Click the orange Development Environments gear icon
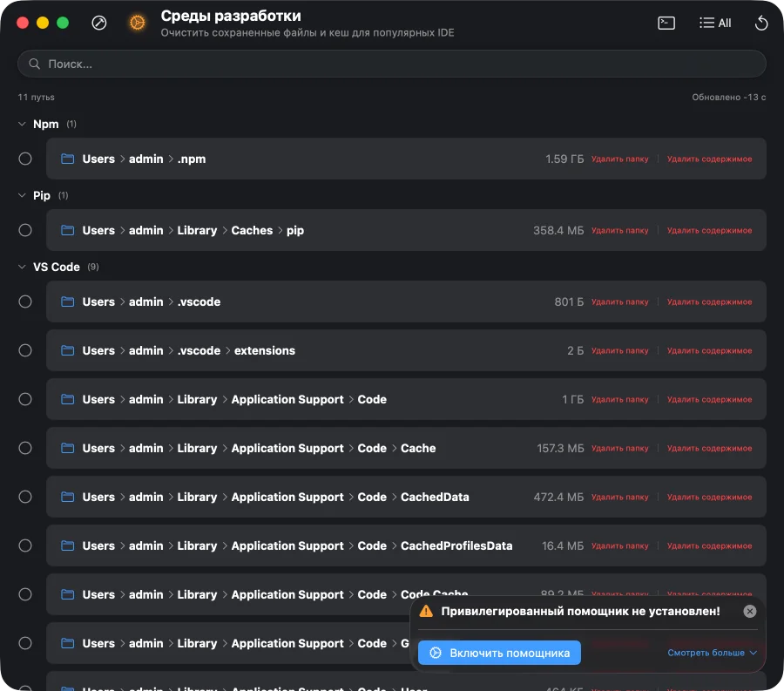The width and height of the screenshot is (784, 691). point(137,23)
